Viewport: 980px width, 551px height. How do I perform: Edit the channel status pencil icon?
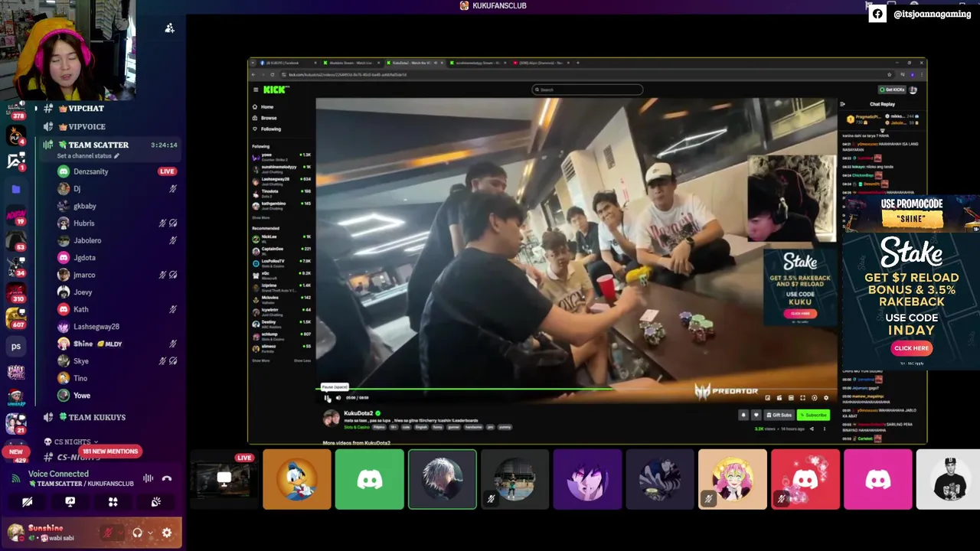[x=116, y=156]
